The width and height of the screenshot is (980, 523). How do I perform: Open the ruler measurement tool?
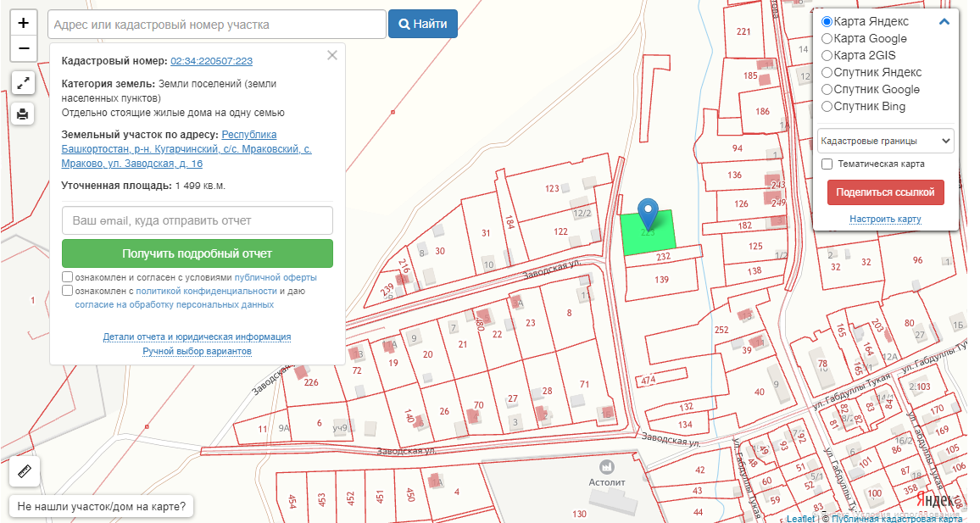[x=25, y=471]
